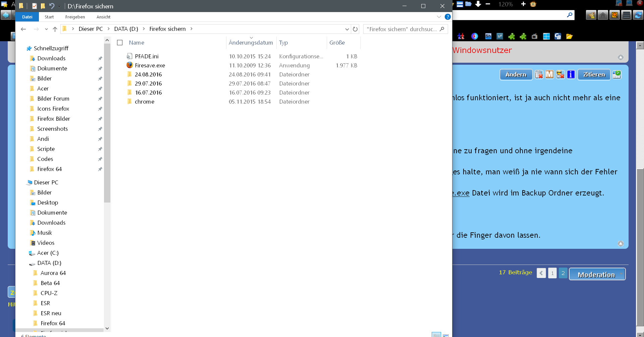This screenshot has width=644, height=337.
Task: Open the Datei menu
Action: 27,17
